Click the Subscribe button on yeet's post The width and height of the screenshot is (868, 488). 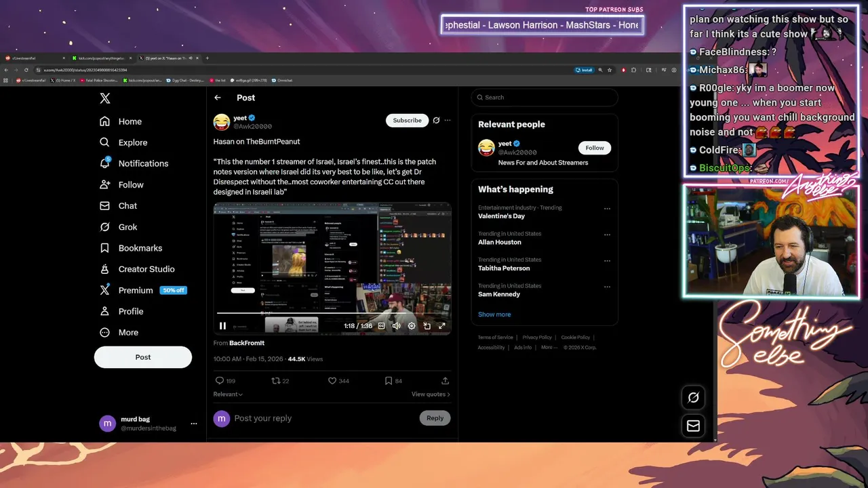[x=407, y=120]
